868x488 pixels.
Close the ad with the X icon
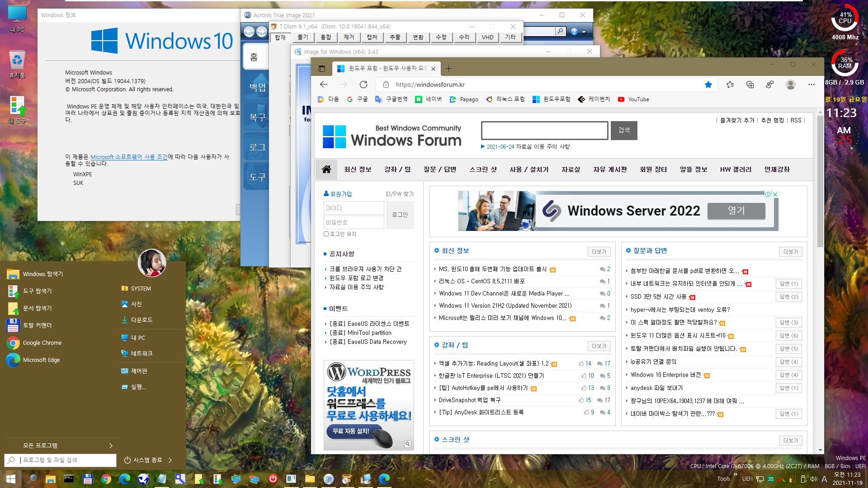click(775, 194)
